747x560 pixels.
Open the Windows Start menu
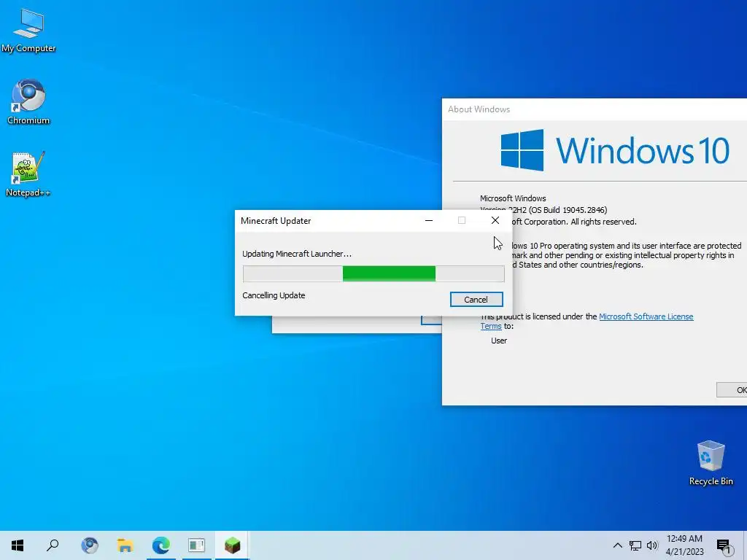coord(18,545)
